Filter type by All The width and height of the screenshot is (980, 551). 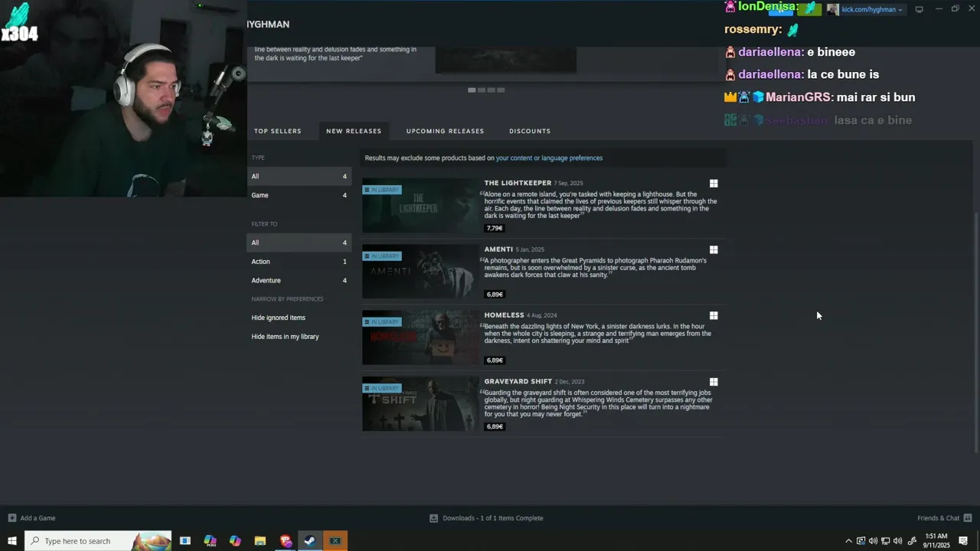click(299, 176)
